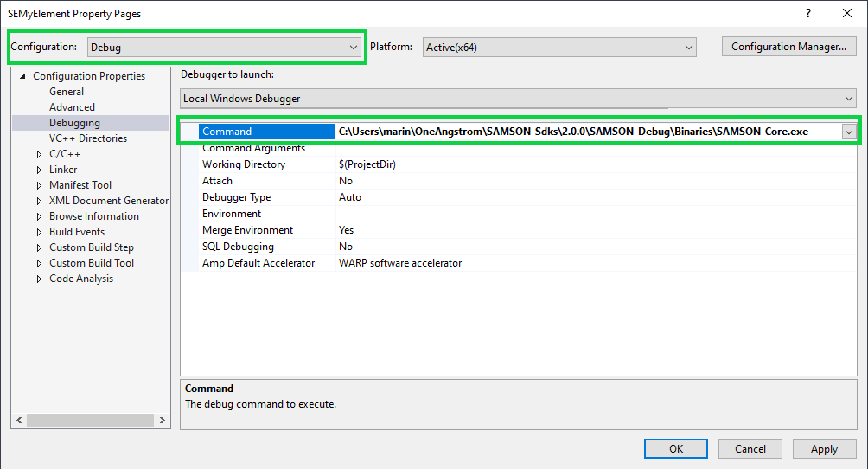The height and width of the screenshot is (469, 868).
Task: Expand the Build Events node
Action: pyautogui.click(x=39, y=232)
